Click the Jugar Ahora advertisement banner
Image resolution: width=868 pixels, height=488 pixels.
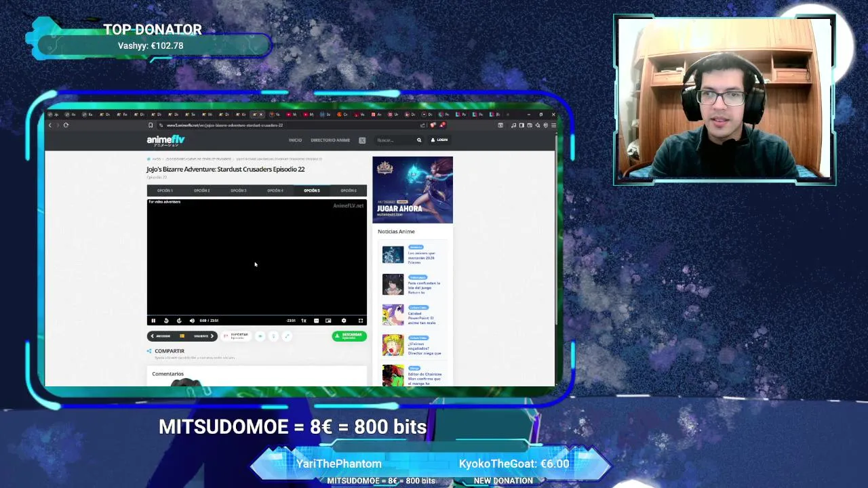click(412, 190)
